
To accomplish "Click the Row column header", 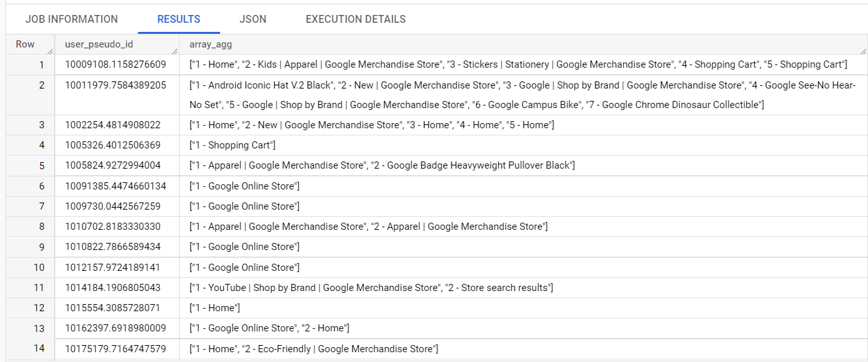I will (x=25, y=44).
